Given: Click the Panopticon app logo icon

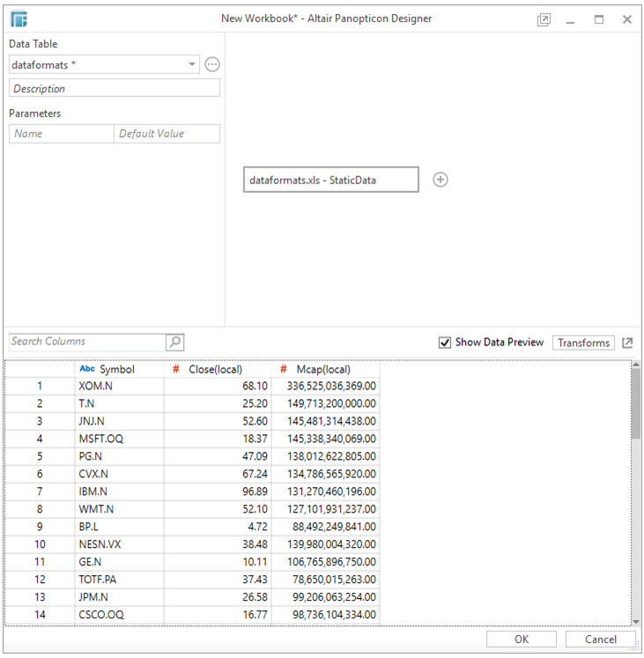Looking at the screenshot, I should coord(19,18).
